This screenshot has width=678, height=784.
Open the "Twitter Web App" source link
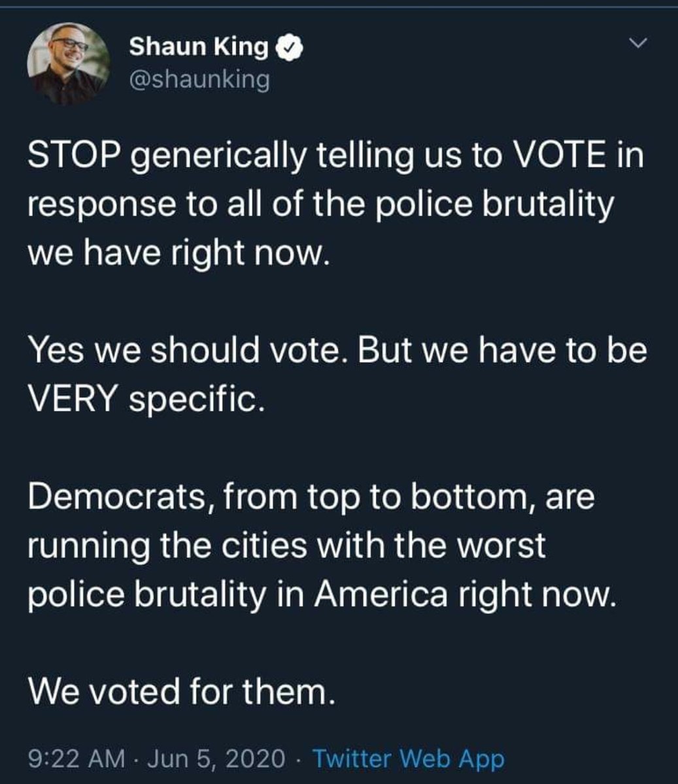(409, 759)
